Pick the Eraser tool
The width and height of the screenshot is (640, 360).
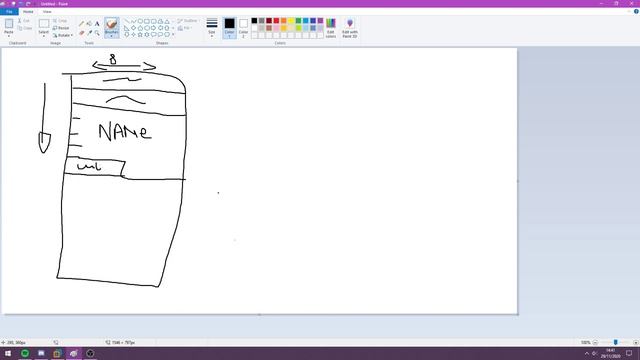tap(82, 33)
